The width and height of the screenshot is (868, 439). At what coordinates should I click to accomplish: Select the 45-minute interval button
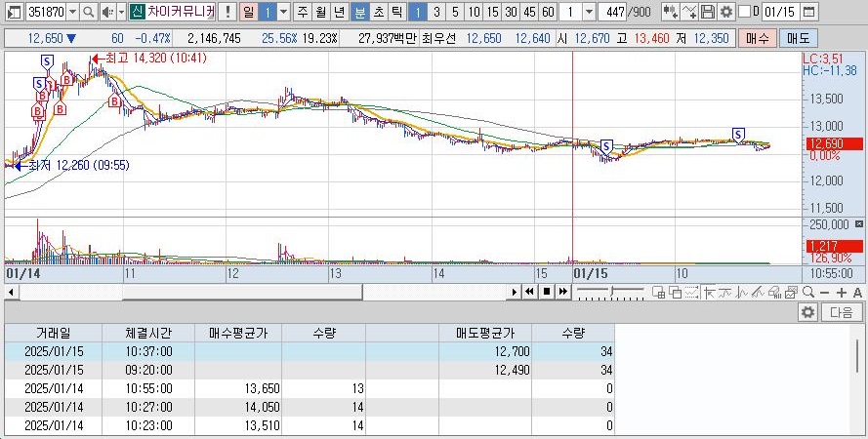[530, 12]
